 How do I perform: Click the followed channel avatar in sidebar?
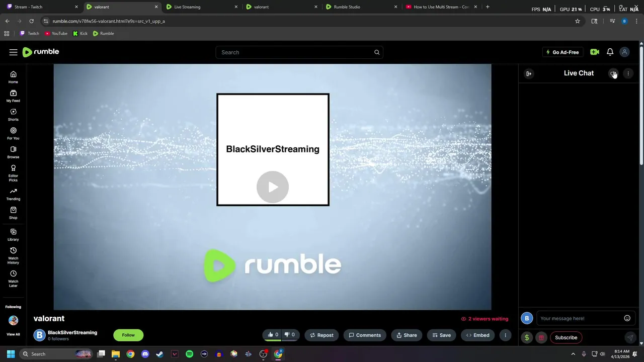click(x=13, y=320)
